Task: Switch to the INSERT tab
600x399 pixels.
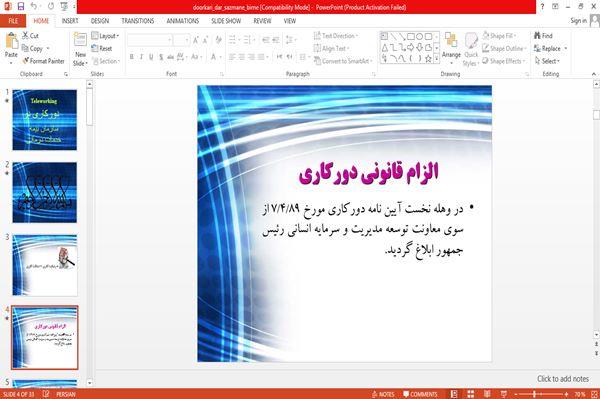Action: point(70,21)
